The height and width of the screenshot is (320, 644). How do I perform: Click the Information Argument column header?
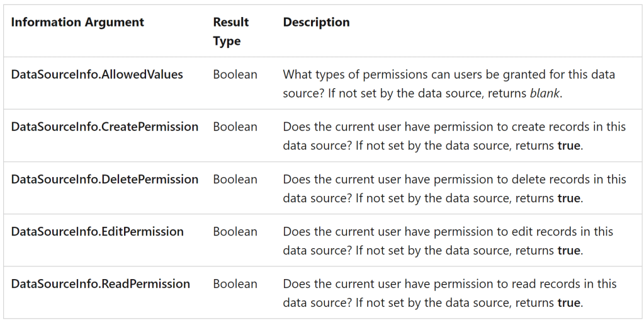pos(77,22)
